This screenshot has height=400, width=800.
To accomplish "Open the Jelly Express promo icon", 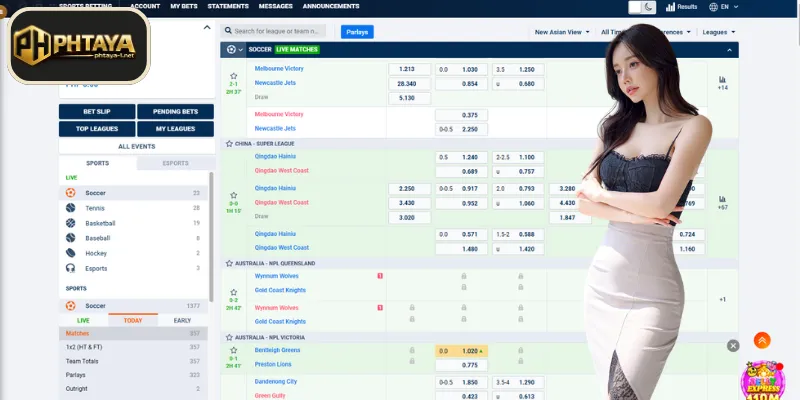I will (x=763, y=381).
